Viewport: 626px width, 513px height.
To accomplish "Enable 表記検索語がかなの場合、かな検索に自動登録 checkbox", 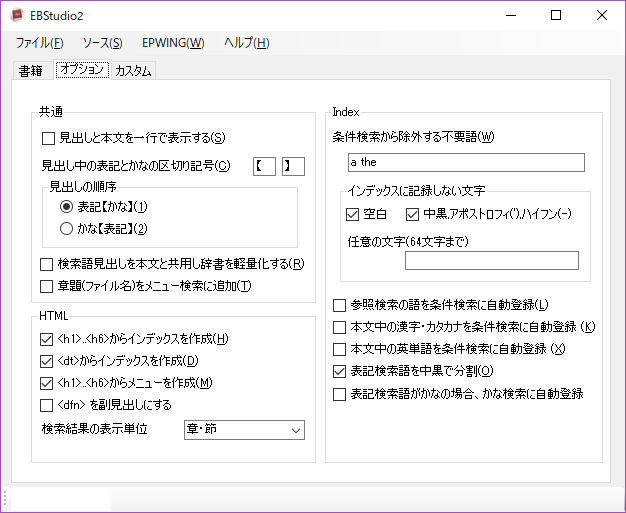I will click(339, 394).
